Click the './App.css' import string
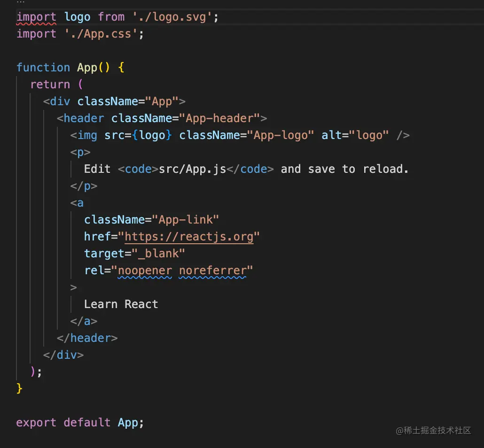484x448 pixels. [x=101, y=34]
